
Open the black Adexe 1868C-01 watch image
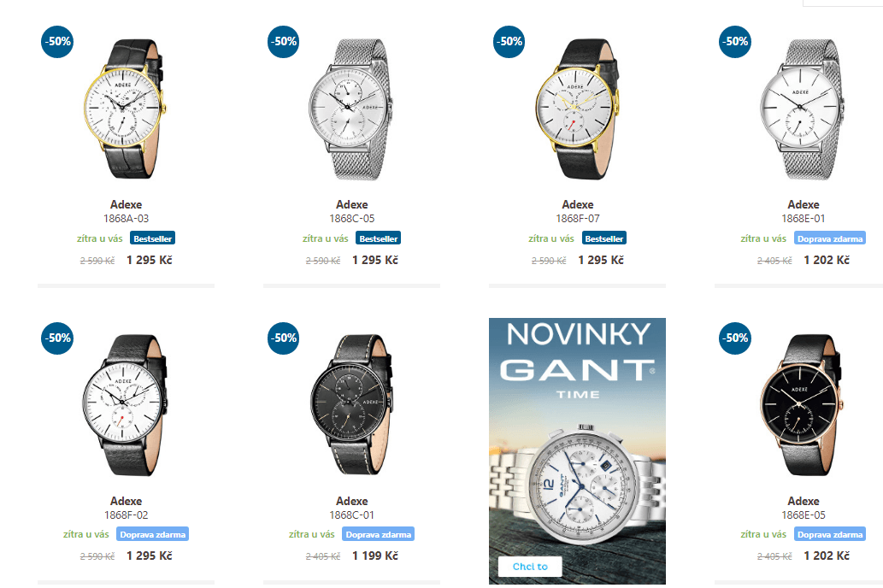point(351,405)
